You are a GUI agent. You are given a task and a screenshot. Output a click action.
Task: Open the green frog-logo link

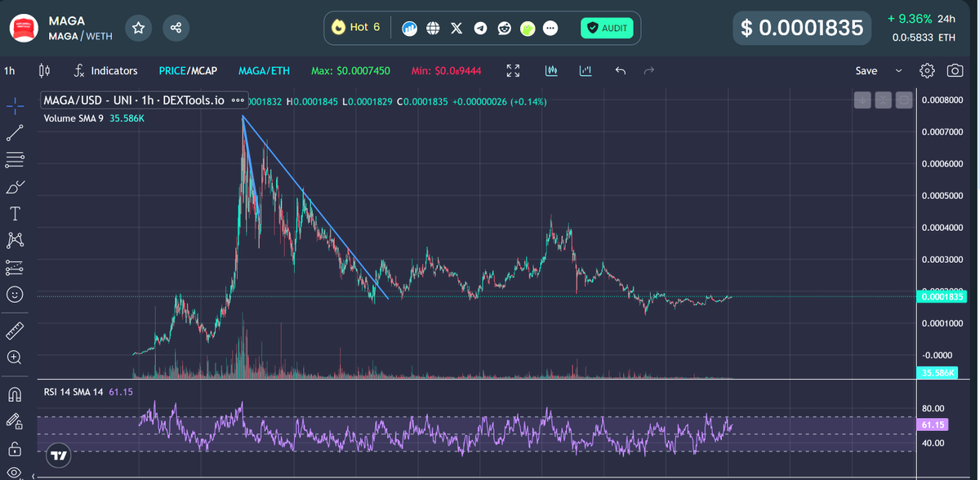(528, 28)
